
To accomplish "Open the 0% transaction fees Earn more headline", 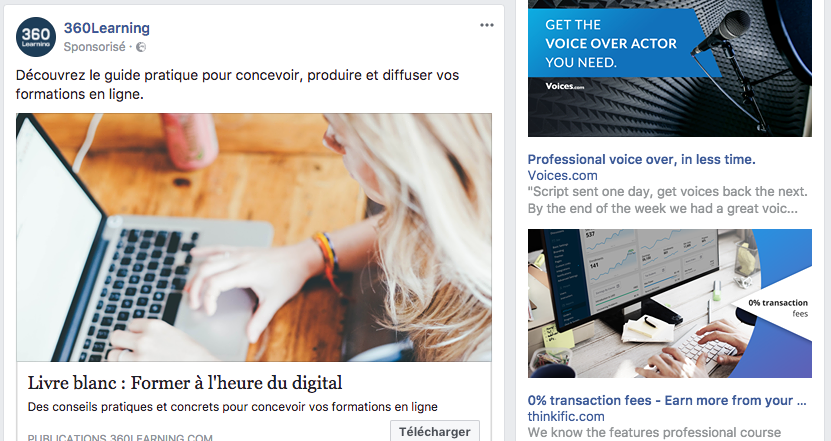I will tap(667, 401).
